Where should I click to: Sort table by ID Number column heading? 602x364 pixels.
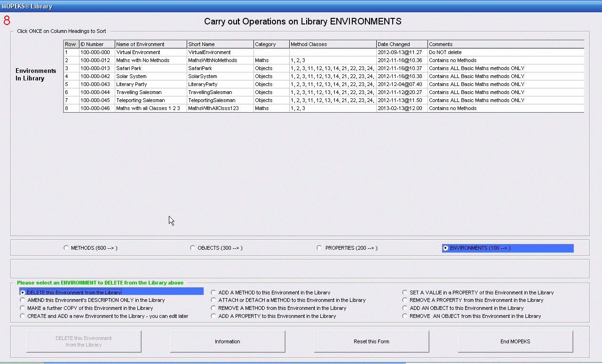tap(97, 44)
